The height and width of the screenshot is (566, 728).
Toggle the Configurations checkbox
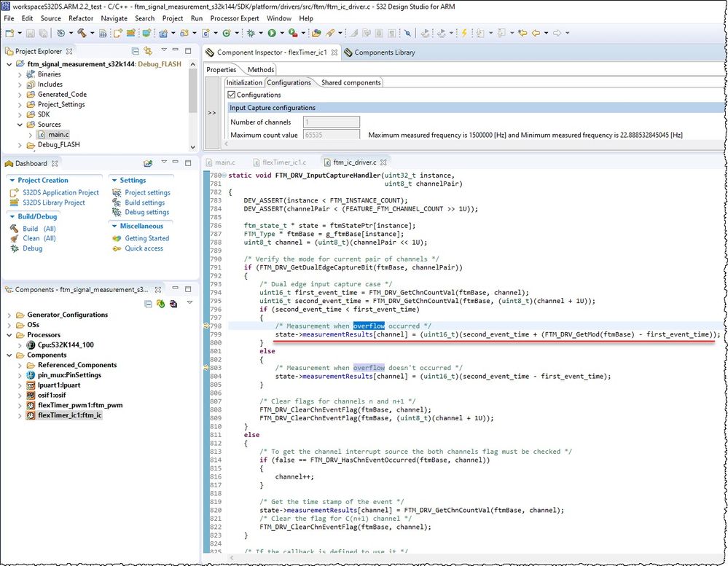(x=231, y=95)
